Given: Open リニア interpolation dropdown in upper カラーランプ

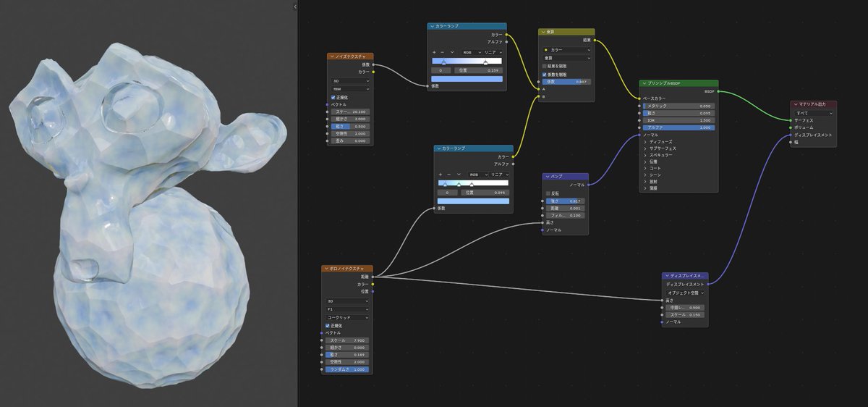Looking at the screenshot, I should pos(493,52).
